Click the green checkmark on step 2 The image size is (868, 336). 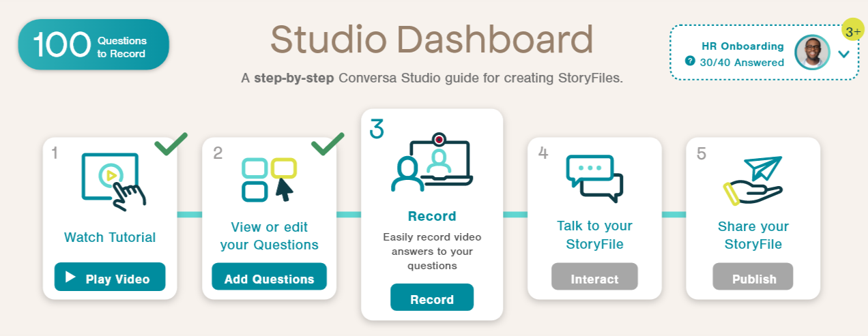point(328,144)
